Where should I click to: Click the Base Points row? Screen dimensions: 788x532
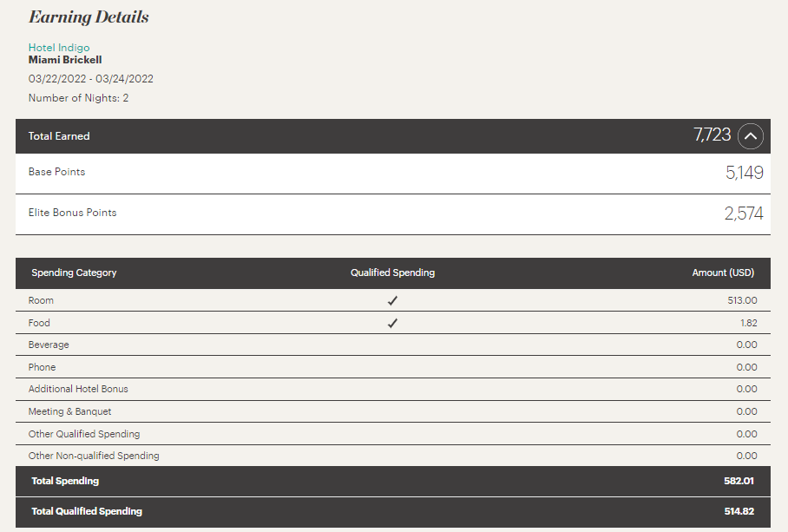(393, 174)
